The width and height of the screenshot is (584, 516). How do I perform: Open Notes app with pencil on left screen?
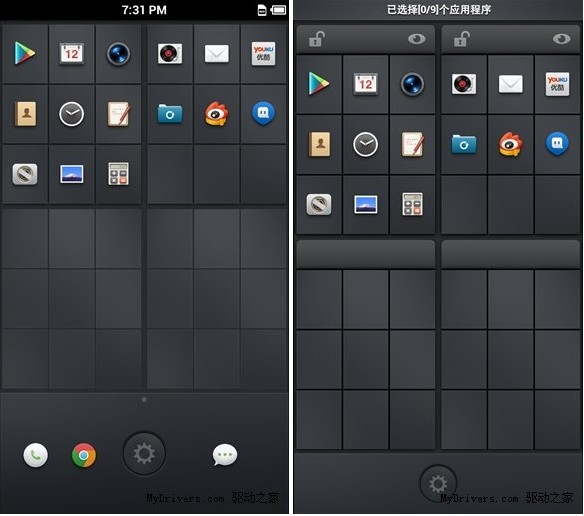(118, 114)
